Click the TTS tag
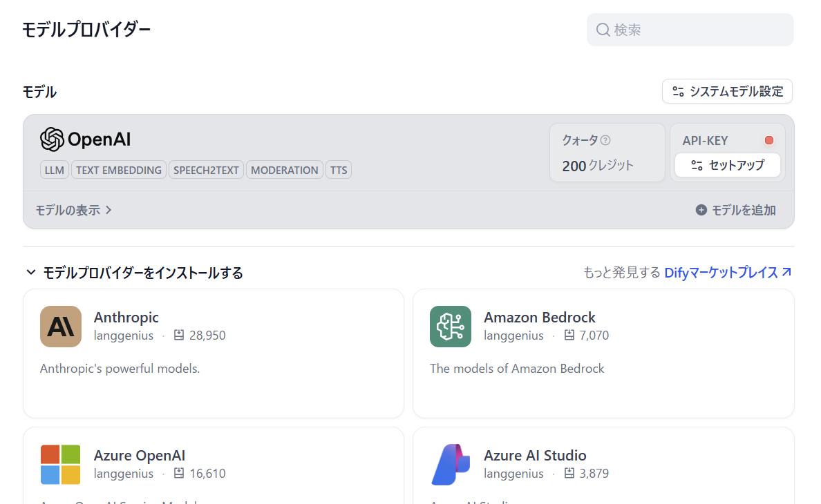The image size is (821, 504). 339,170
